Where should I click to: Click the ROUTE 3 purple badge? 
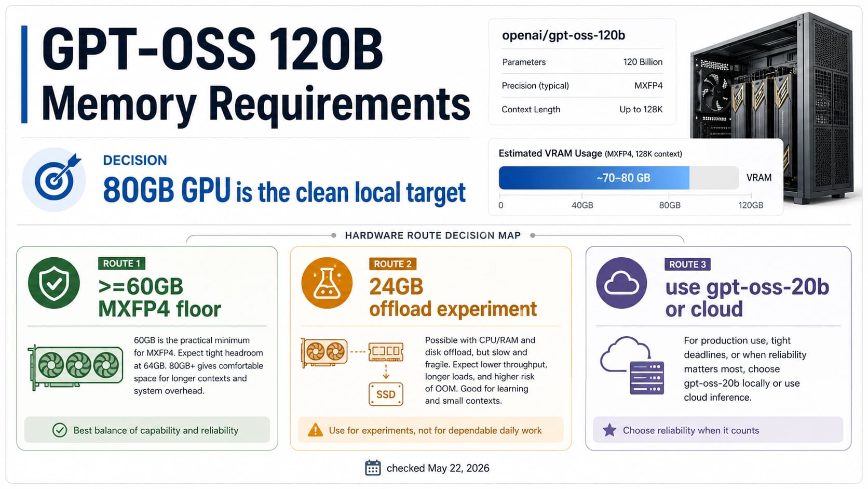(x=687, y=265)
